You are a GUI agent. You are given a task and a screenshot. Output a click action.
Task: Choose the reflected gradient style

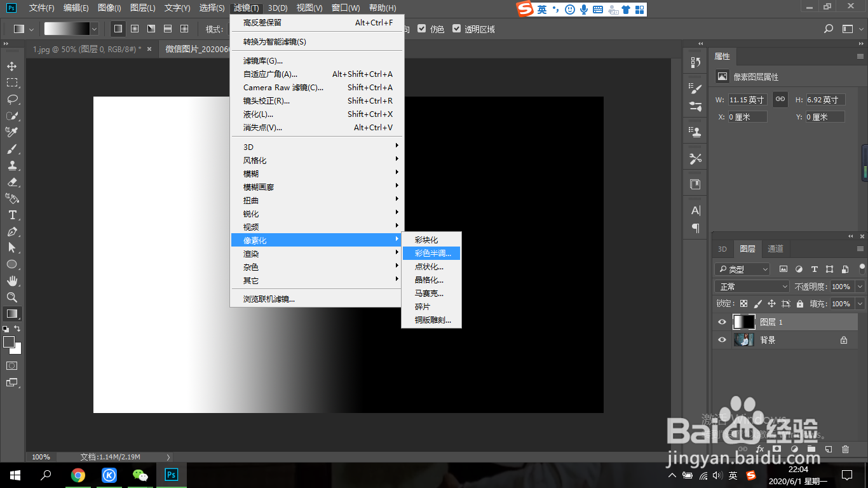tap(167, 29)
